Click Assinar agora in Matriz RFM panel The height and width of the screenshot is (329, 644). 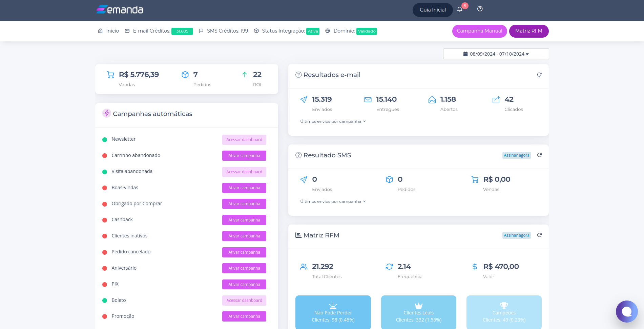tap(517, 235)
